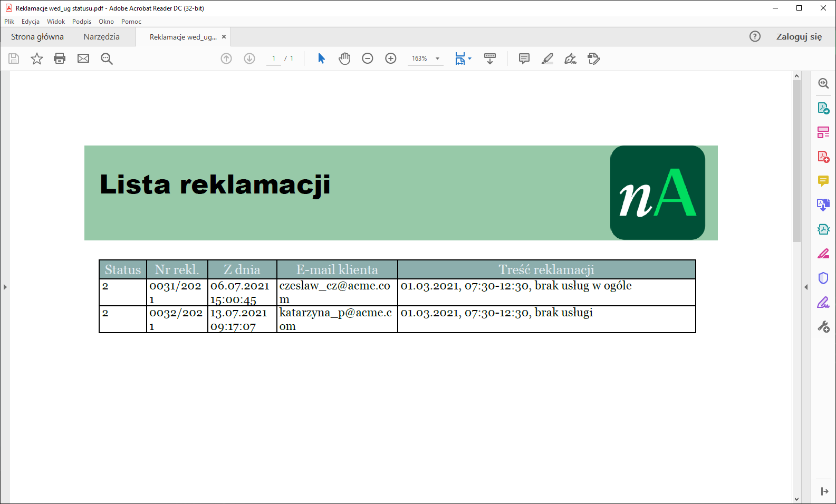Viewport: 836px width, 504px height.
Task: Send the file by email icon
Action: pos(83,59)
